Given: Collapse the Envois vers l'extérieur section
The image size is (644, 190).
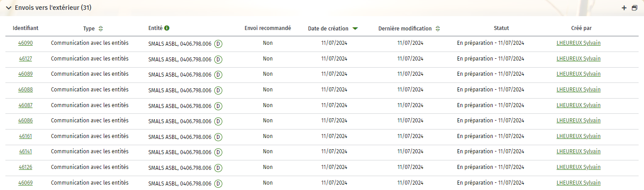Looking at the screenshot, I should [x=9, y=8].
